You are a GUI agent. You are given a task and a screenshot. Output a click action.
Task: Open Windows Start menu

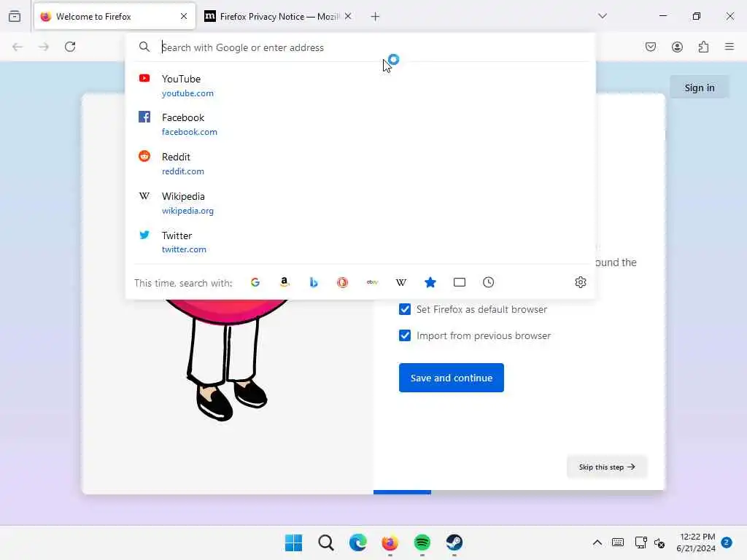(293, 542)
